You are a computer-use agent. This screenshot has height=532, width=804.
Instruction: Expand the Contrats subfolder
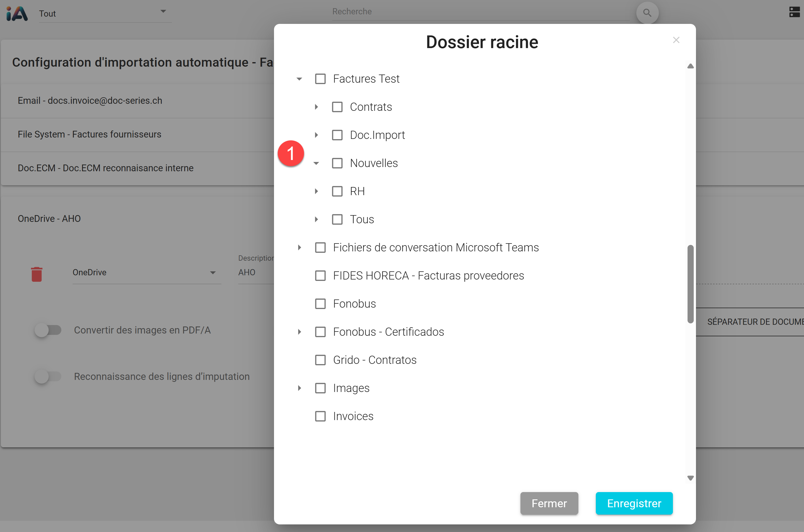coord(316,107)
